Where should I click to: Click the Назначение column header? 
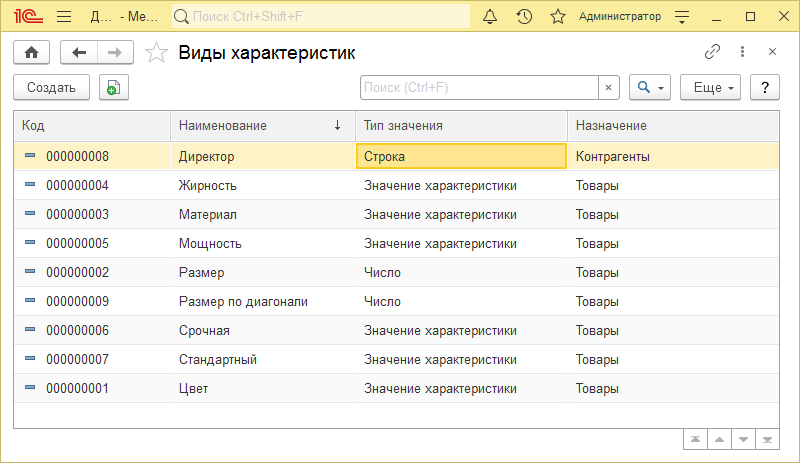673,126
